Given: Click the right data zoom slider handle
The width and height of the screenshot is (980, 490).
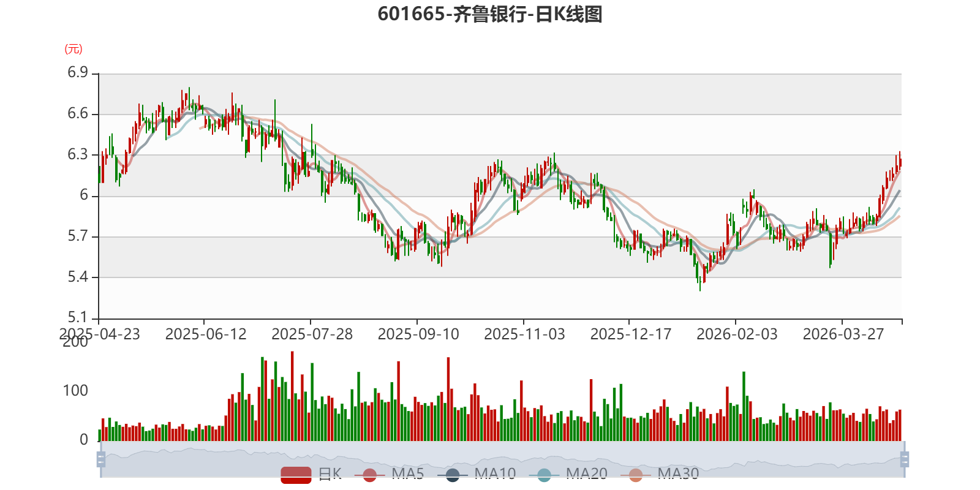Looking at the screenshot, I should [x=905, y=459].
